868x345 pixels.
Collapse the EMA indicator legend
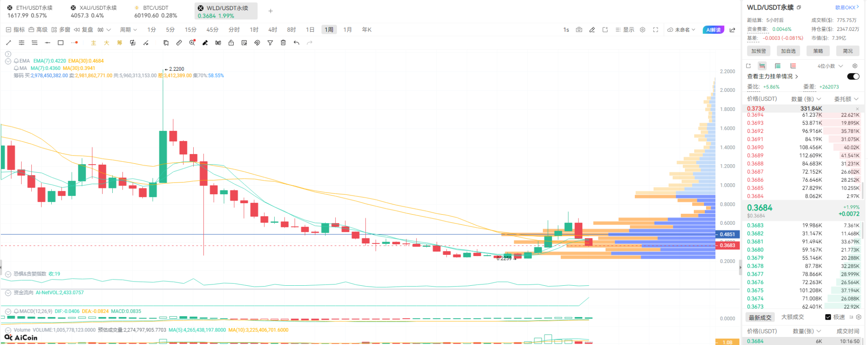coord(8,61)
